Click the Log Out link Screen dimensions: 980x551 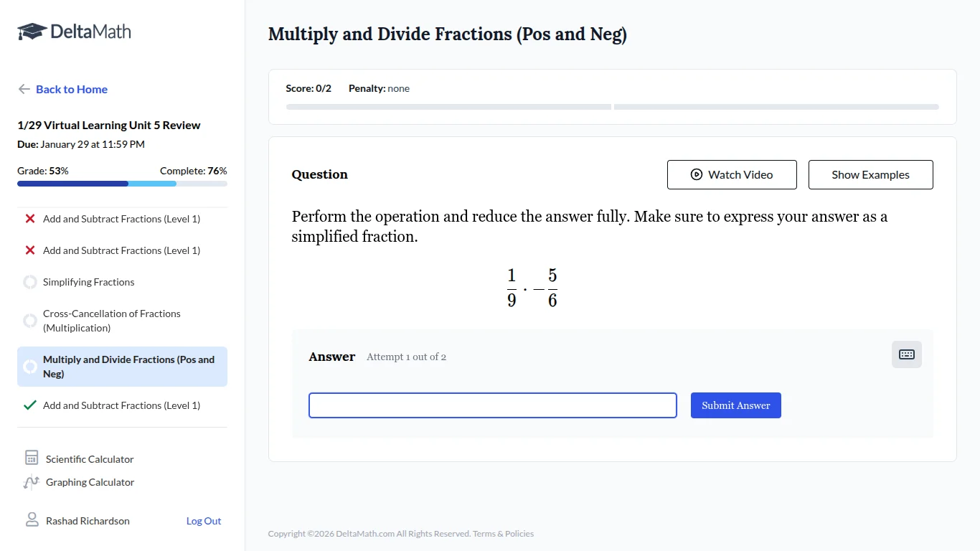pyautogui.click(x=203, y=520)
